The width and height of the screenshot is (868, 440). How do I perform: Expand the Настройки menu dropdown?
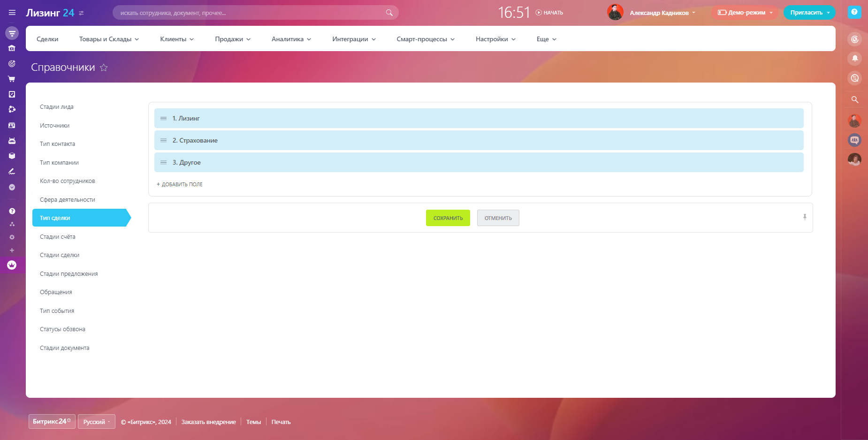[495, 39]
